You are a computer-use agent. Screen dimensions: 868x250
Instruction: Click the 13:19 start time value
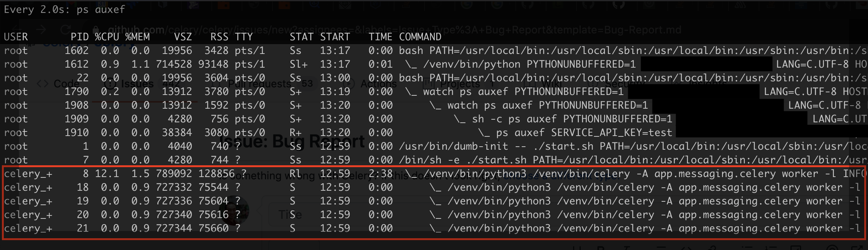(x=335, y=92)
